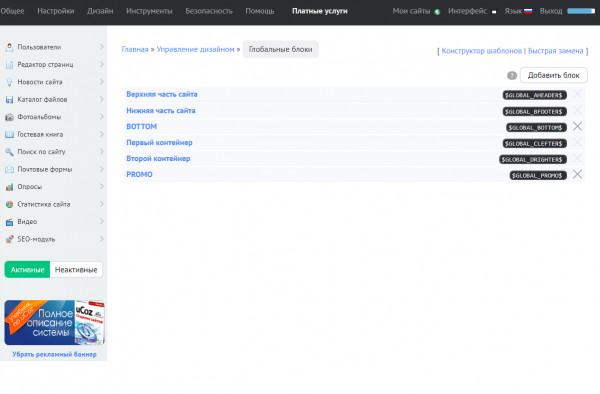Screen dimensions: 600x394
Task: Open the Дизайн menu
Action: tap(100, 11)
